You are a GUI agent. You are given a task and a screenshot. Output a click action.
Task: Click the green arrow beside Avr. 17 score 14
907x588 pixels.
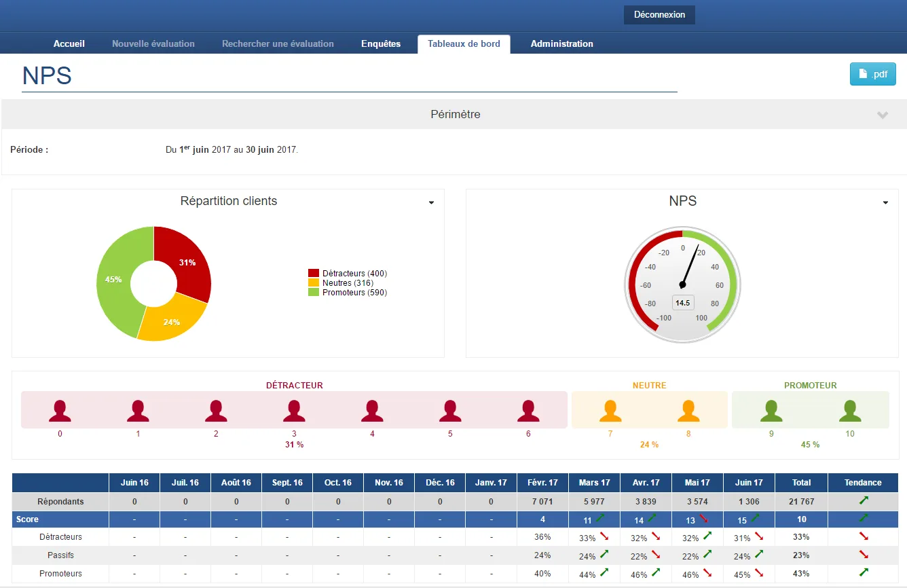click(x=652, y=518)
